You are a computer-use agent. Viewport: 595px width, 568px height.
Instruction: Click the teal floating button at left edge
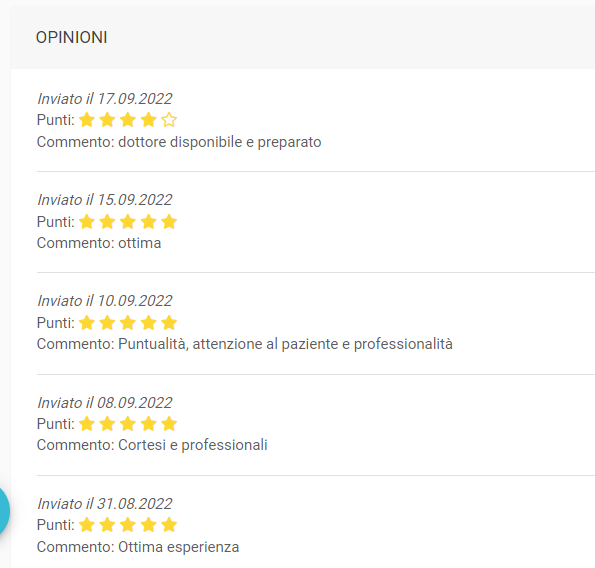tap(4, 511)
